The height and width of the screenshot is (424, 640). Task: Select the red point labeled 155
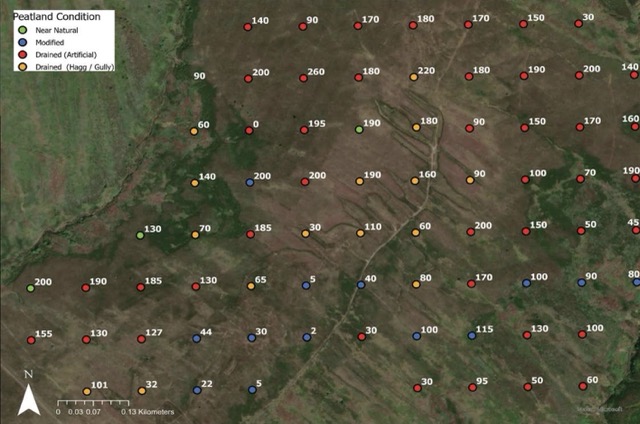point(31,340)
